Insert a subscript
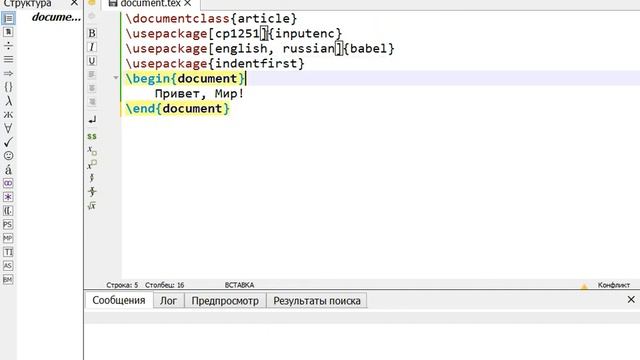Image resolution: width=640 pixels, height=360 pixels. [x=92, y=151]
